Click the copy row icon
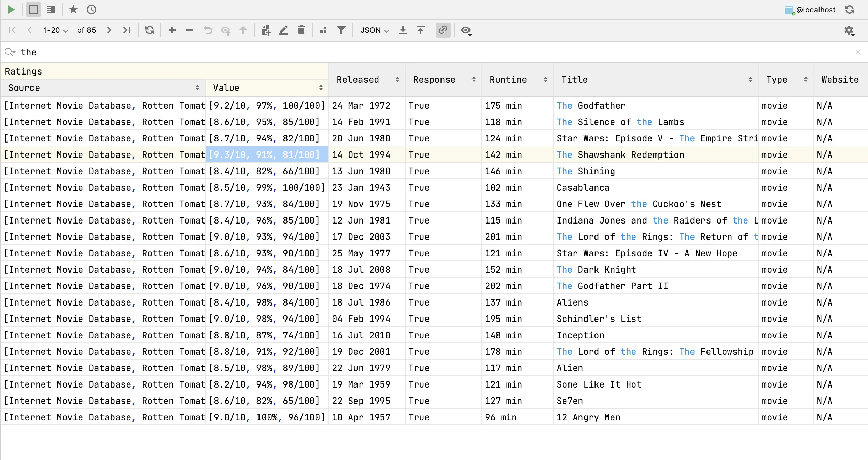Image resolution: width=868 pixels, height=460 pixels. [265, 30]
